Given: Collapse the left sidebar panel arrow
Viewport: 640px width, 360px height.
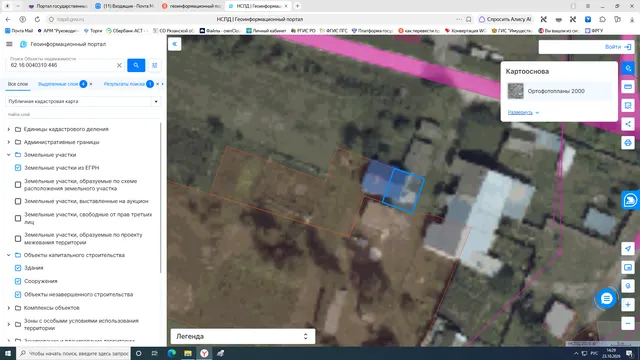Looking at the screenshot, I should [175, 44].
